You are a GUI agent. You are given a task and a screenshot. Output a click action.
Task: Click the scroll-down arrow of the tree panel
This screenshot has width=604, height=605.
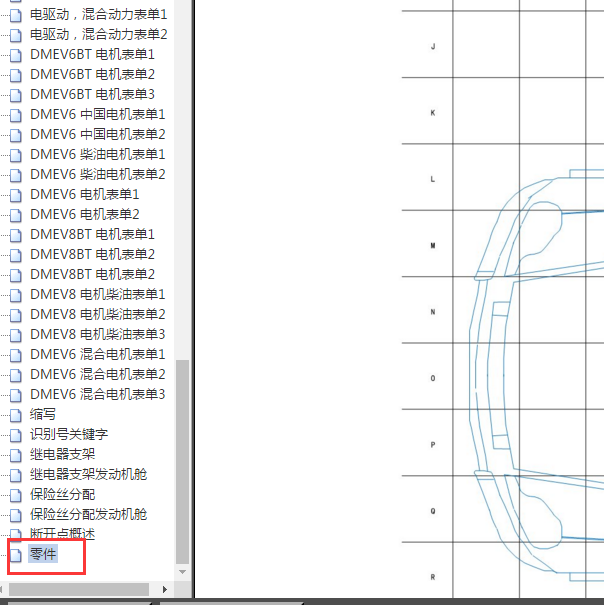183,572
